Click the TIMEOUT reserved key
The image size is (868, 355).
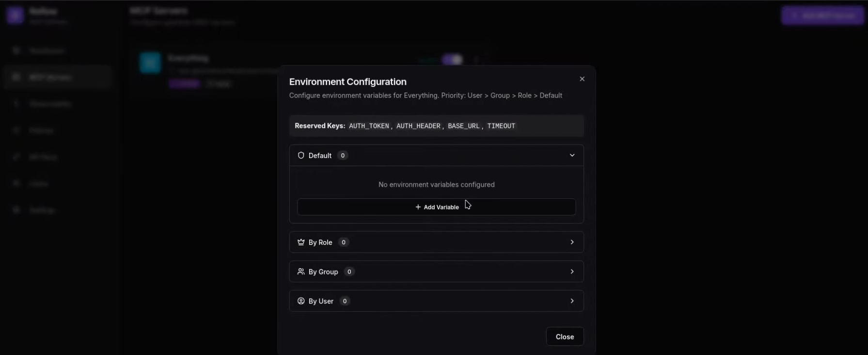[501, 126]
